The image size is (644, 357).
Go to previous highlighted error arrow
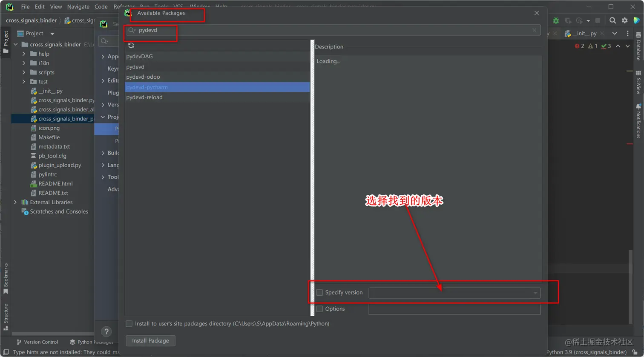[x=618, y=46]
